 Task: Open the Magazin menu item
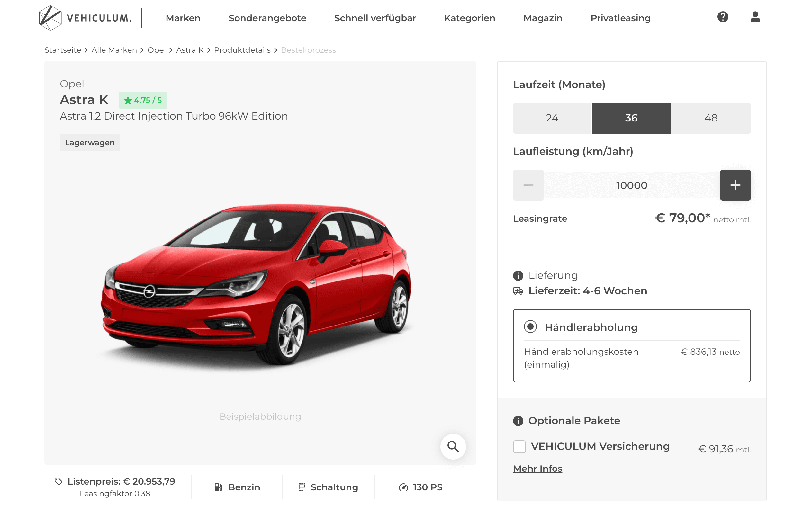tap(543, 18)
